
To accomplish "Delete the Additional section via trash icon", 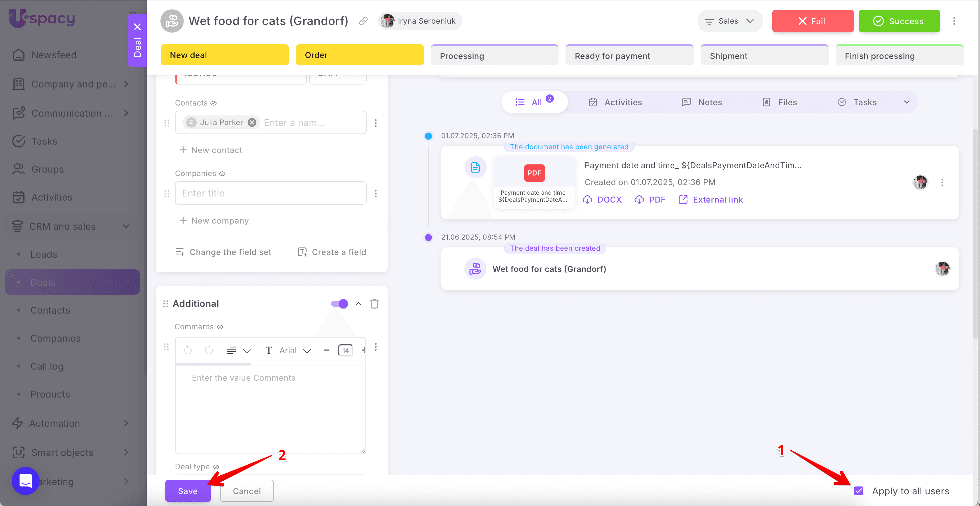I will pyautogui.click(x=374, y=303).
